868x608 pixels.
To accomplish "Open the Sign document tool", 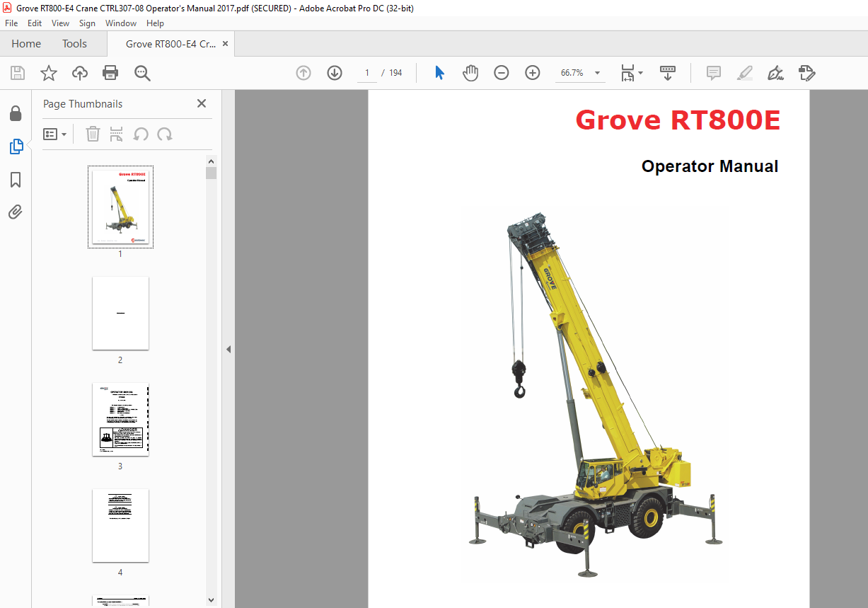I will click(776, 73).
